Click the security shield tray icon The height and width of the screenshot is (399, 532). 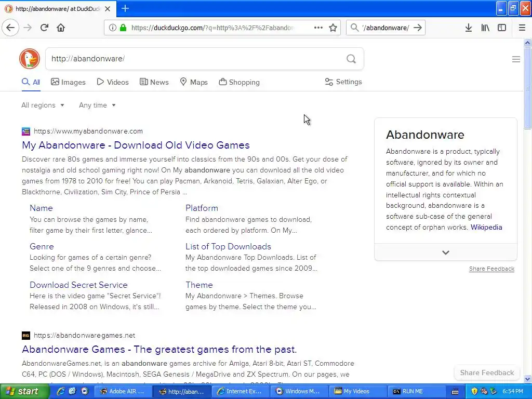(x=474, y=391)
